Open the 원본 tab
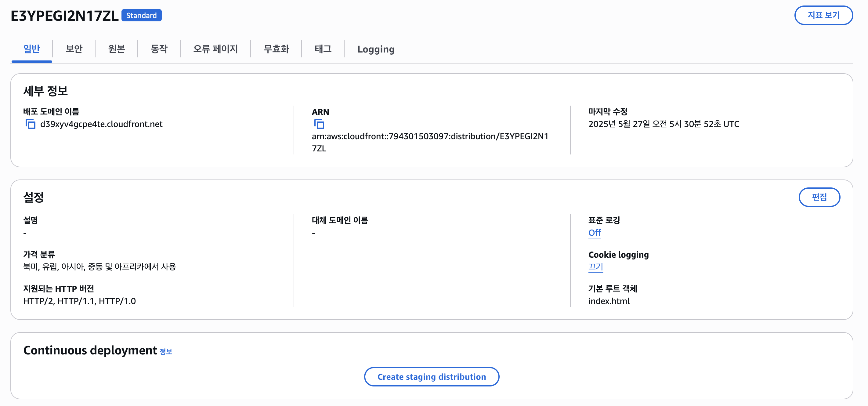 point(117,49)
